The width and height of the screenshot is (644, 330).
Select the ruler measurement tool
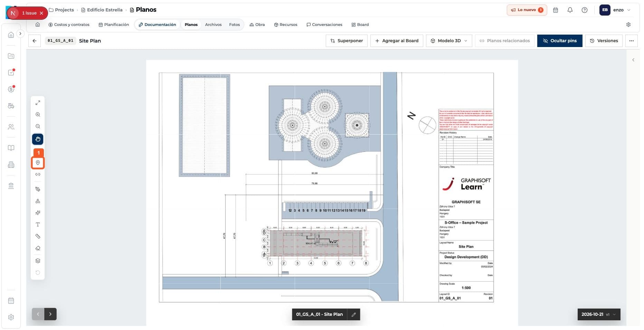click(38, 236)
